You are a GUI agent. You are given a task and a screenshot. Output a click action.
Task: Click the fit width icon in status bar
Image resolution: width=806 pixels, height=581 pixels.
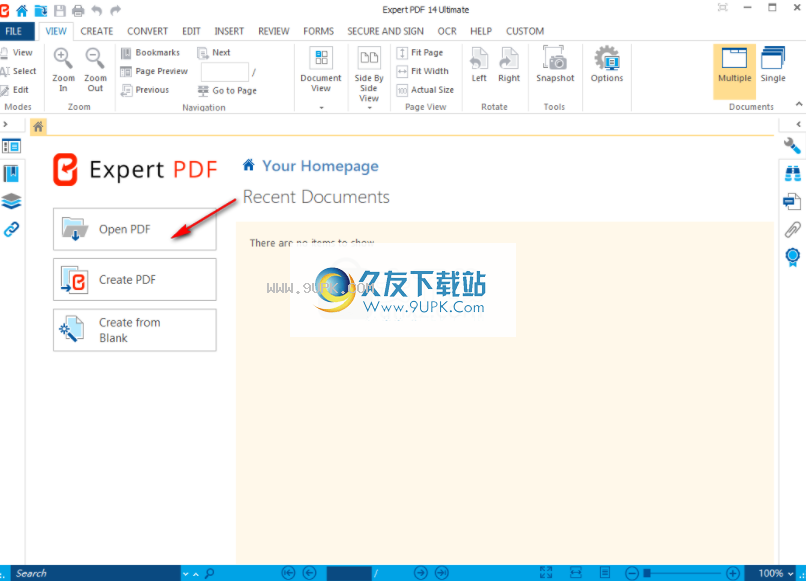click(576, 573)
